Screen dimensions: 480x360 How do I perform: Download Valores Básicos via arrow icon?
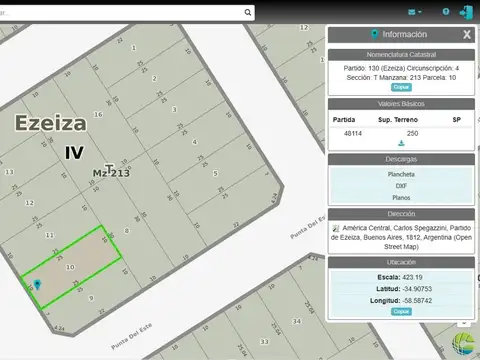(401, 143)
